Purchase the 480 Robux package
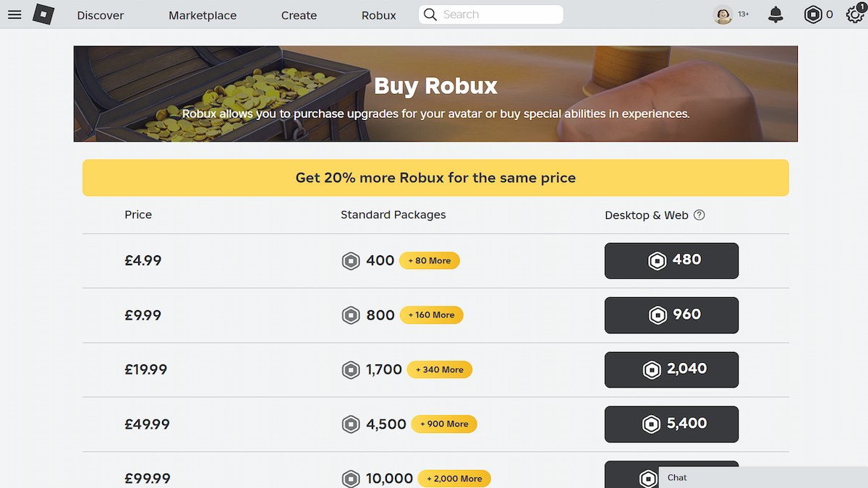 671,260
